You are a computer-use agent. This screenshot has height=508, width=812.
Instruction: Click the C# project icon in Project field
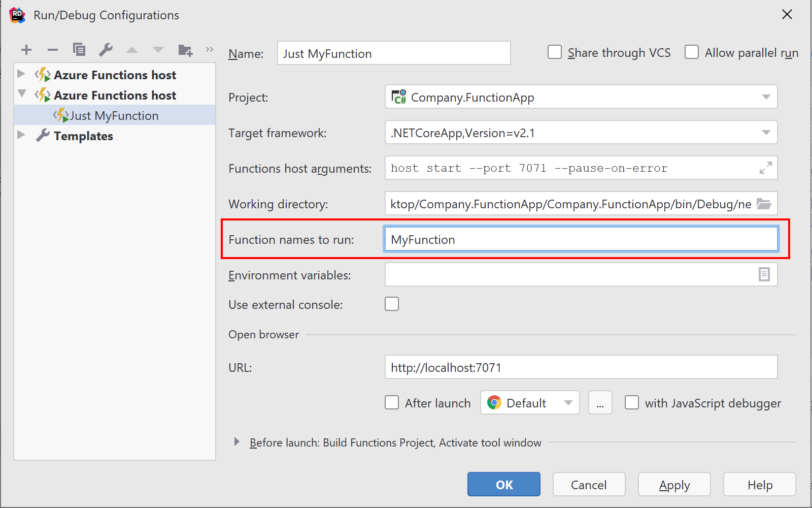pos(399,97)
